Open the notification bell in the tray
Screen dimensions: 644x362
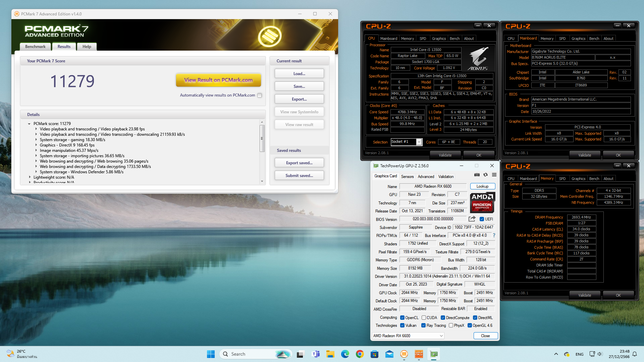pyautogui.click(x=635, y=354)
